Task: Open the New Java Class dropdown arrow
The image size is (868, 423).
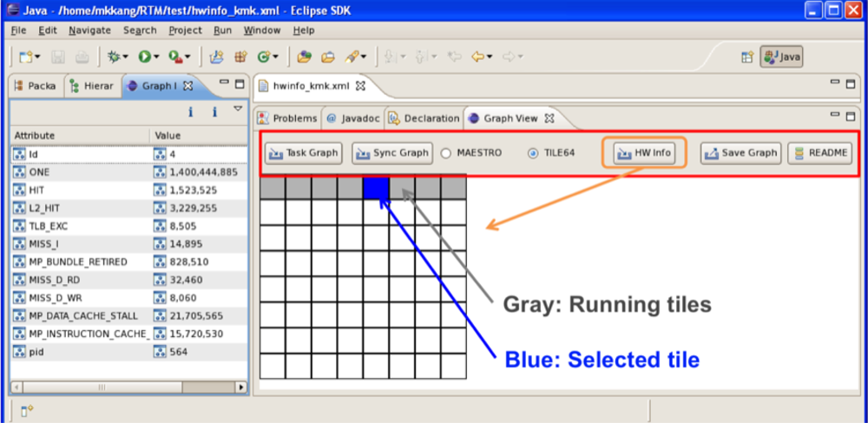Action: coord(275,57)
